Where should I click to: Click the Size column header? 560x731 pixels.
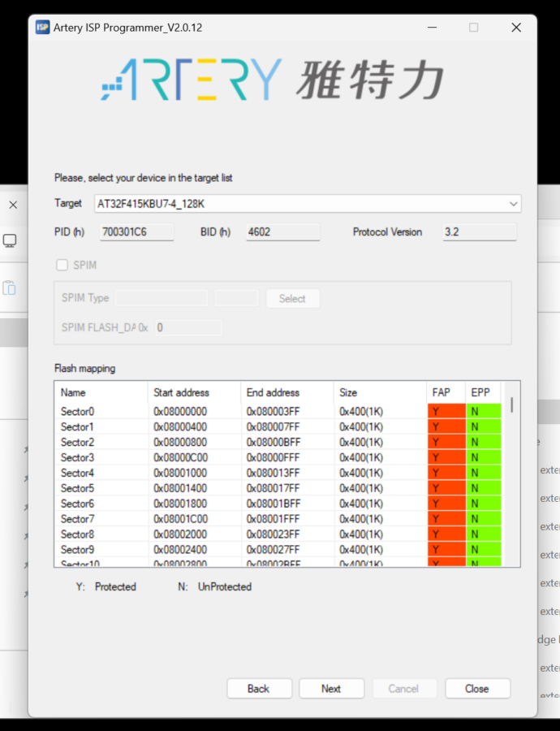[380, 392]
